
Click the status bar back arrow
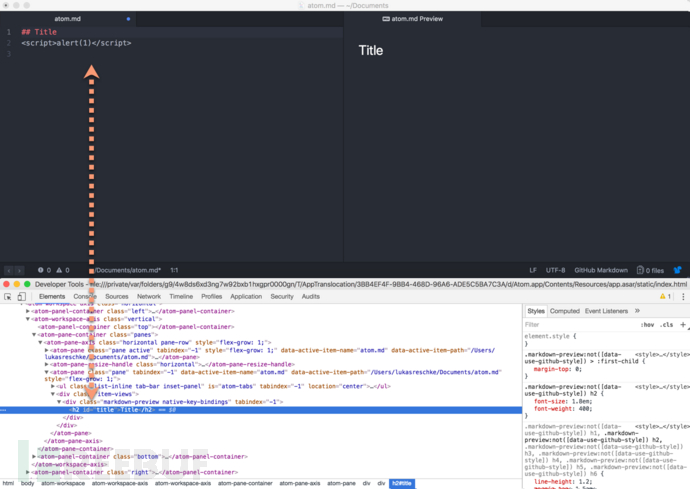tap(9, 271)
